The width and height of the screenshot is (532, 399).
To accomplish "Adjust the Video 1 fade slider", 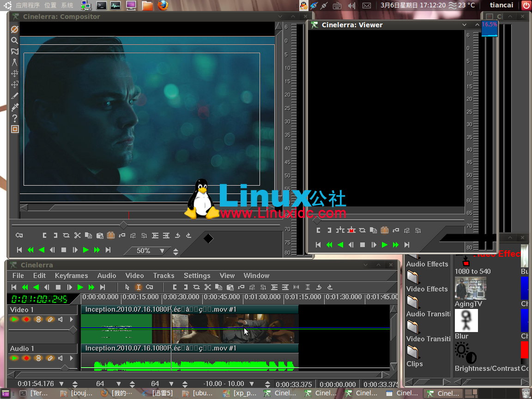I will click(73, 330).
